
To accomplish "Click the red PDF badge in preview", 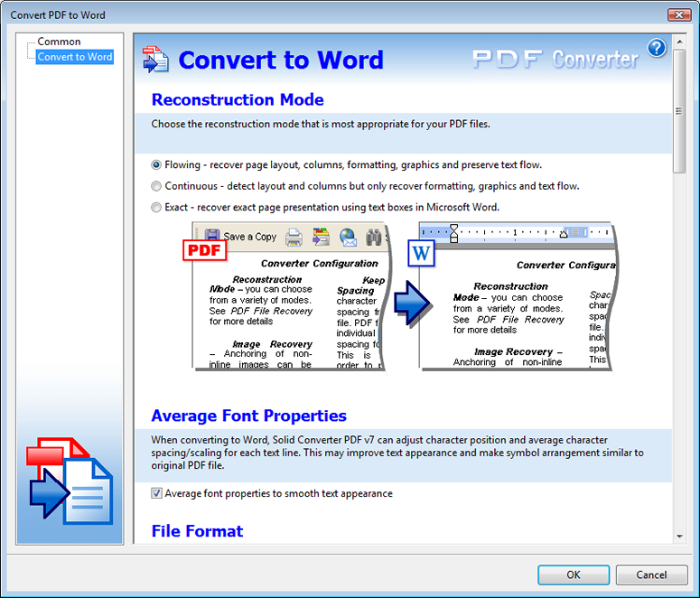I will pyautogui.click(x=204, y=249).
